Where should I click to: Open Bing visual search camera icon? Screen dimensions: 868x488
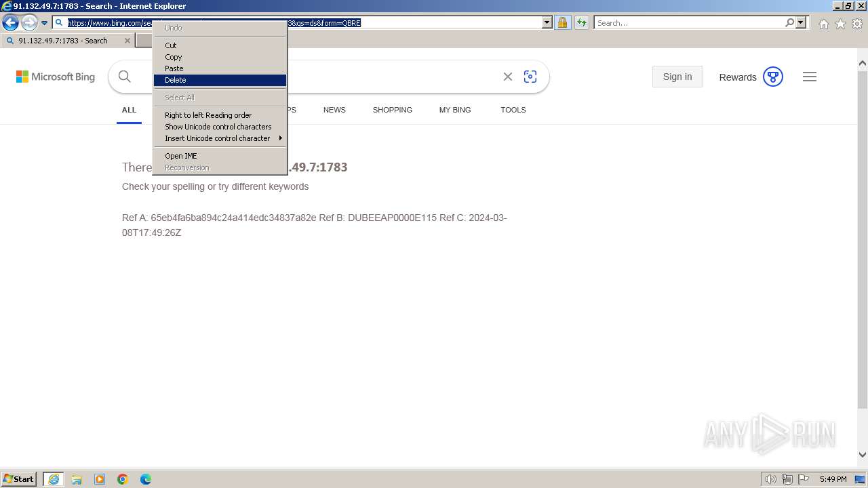pos(530,77)
